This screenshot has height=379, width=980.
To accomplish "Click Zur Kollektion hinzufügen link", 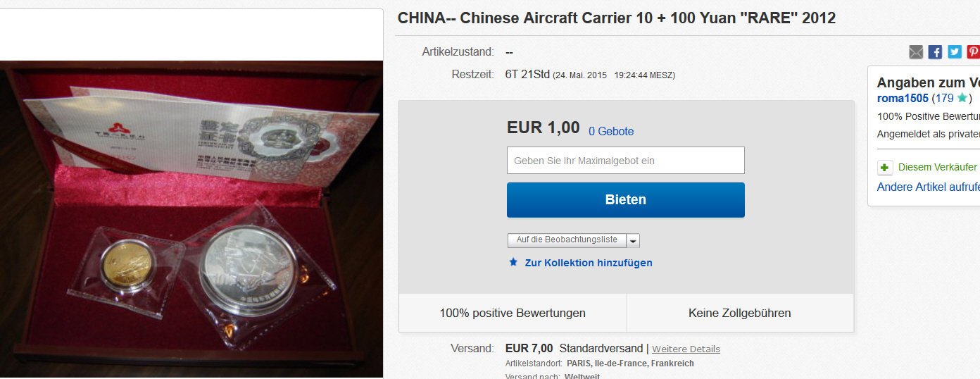I will tap(589, 263).
